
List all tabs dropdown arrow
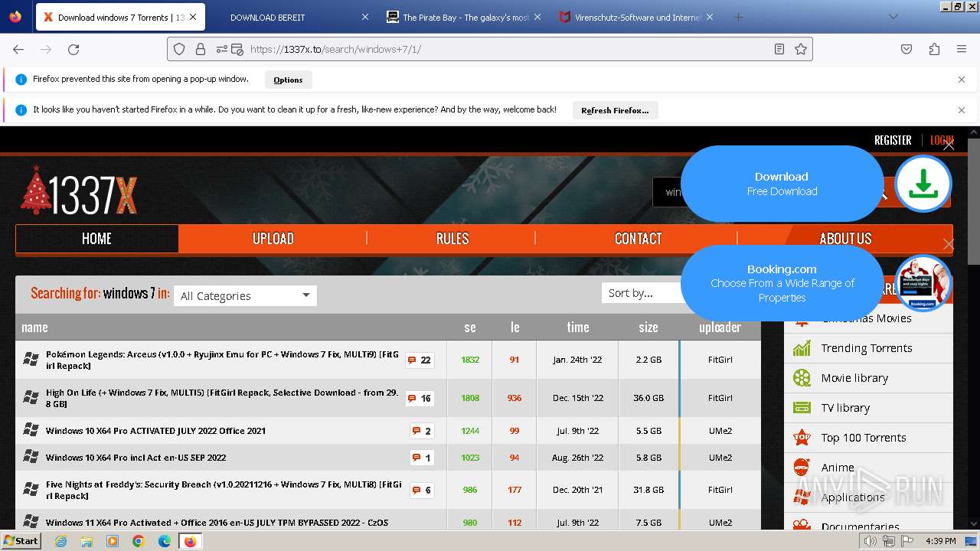pos(893,17)
